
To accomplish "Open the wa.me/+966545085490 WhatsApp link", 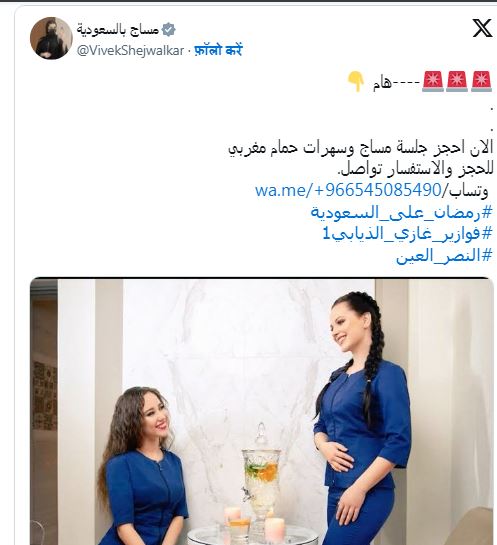I will [348, 190].
